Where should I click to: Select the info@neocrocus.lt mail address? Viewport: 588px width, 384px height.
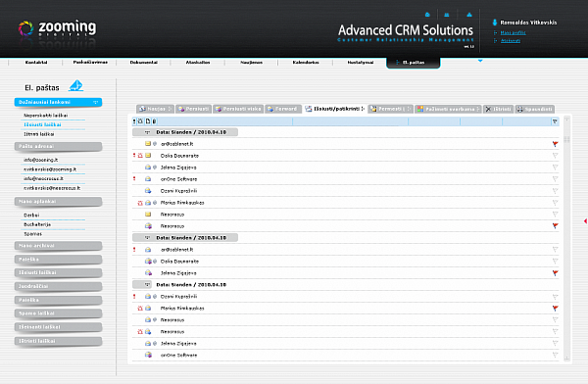[x=43, y=178]
